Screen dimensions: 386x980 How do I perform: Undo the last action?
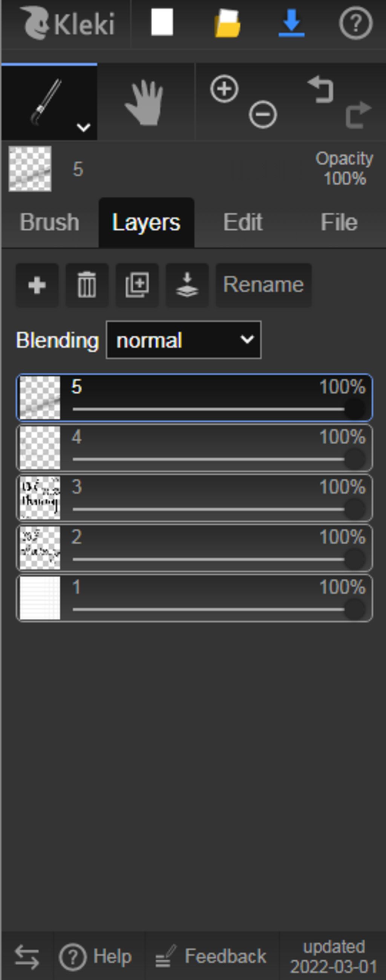click(320, 90)
